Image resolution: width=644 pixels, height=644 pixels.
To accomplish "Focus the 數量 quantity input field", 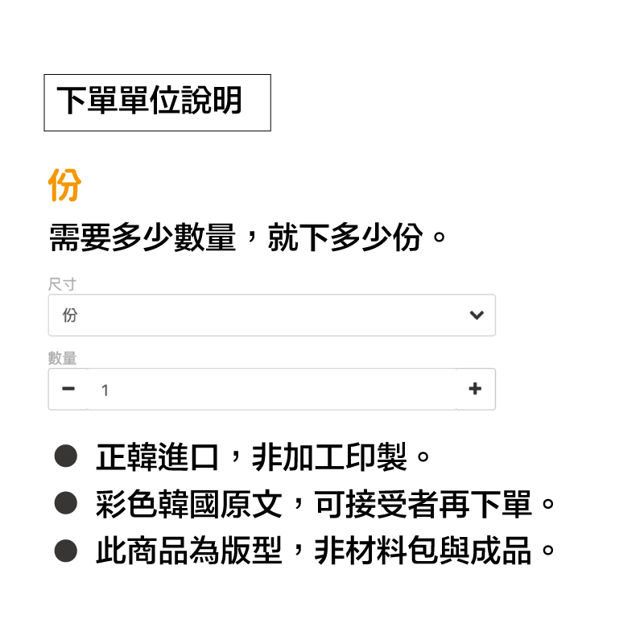I will (271, 390).
